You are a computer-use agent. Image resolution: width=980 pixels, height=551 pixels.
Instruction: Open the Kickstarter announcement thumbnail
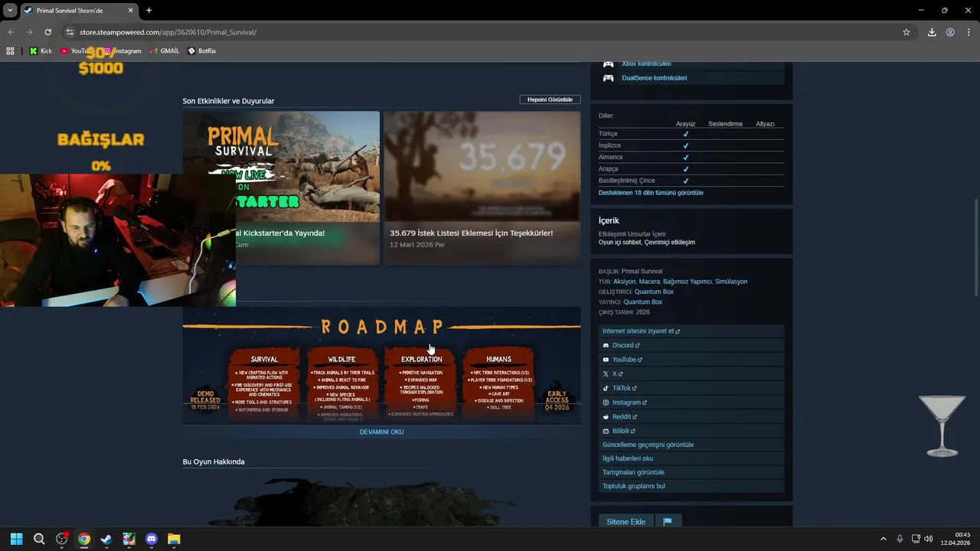(281, 166)
